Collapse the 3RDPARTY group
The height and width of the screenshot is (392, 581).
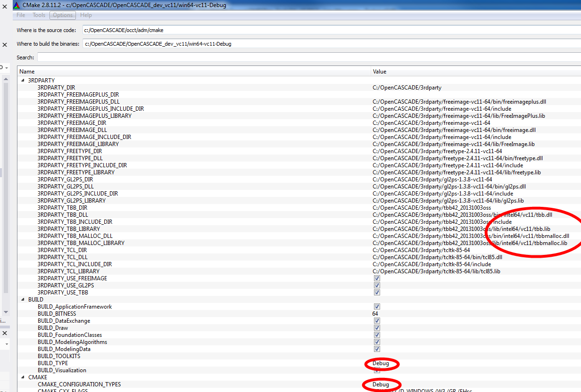point(23,81)
